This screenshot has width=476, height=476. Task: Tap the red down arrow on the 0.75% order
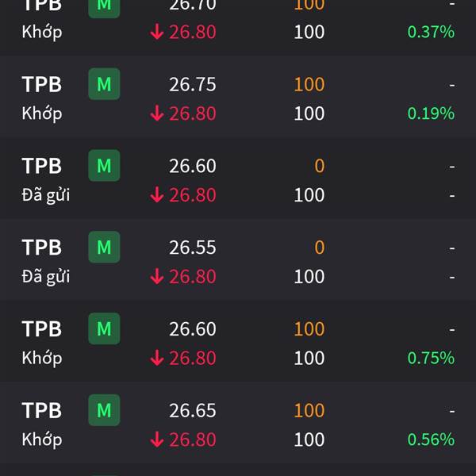[x=157, y=358]
